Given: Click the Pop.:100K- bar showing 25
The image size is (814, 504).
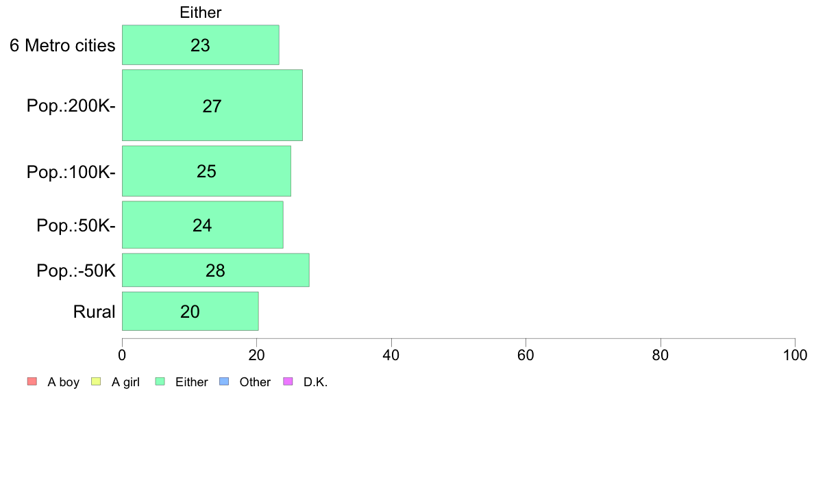Looking at the screenshot, I should pyautogui.click(x=207, y=171).
